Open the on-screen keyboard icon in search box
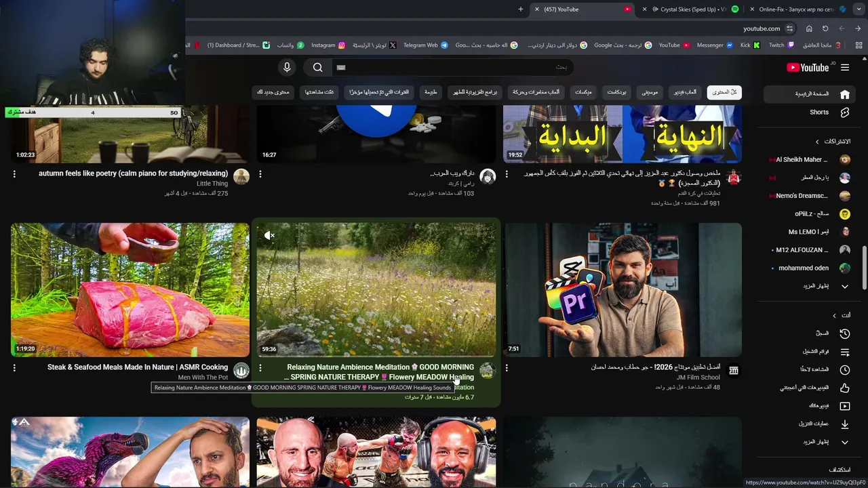 (x=341, y=67)
